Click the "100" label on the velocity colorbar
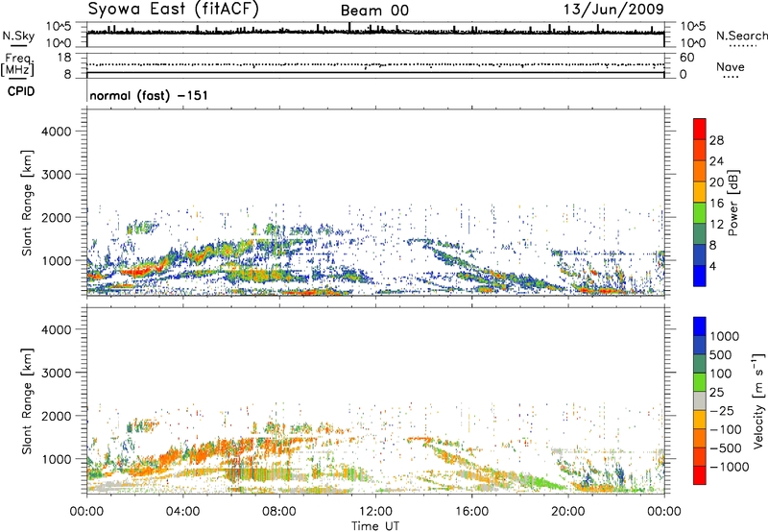768x532 pixels. pos(721,374)
